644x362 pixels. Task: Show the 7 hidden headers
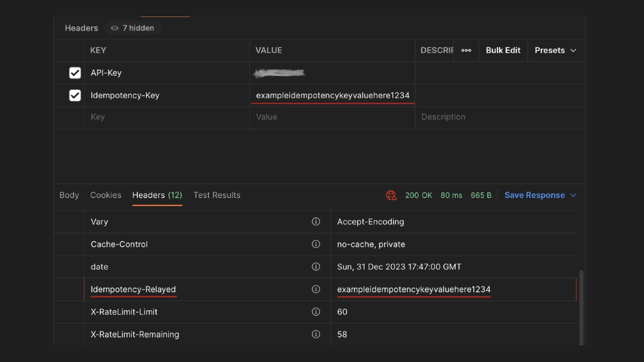(132, 28)
